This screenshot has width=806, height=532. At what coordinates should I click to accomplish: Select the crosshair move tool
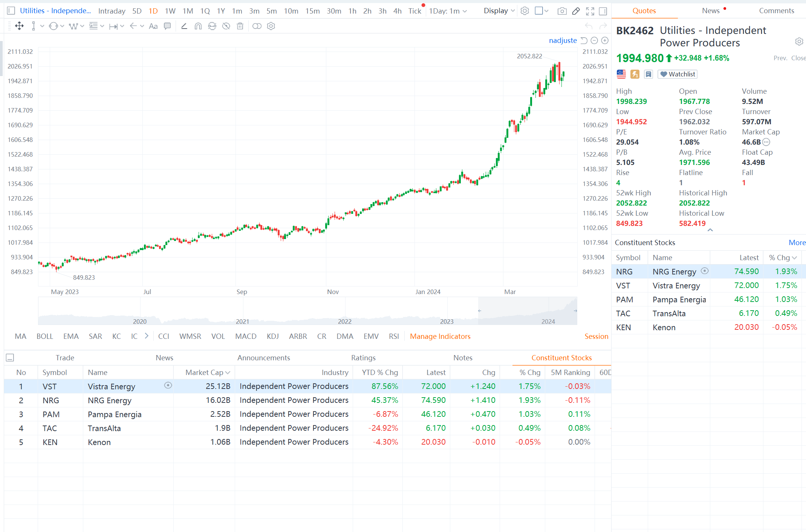tap(19, 26)
